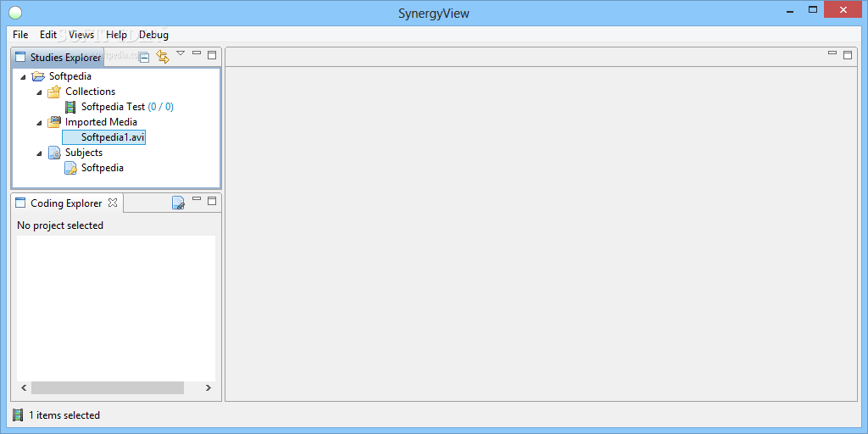
Task: Toggle Link with Editor arrows icon
Action: [163, 57]
